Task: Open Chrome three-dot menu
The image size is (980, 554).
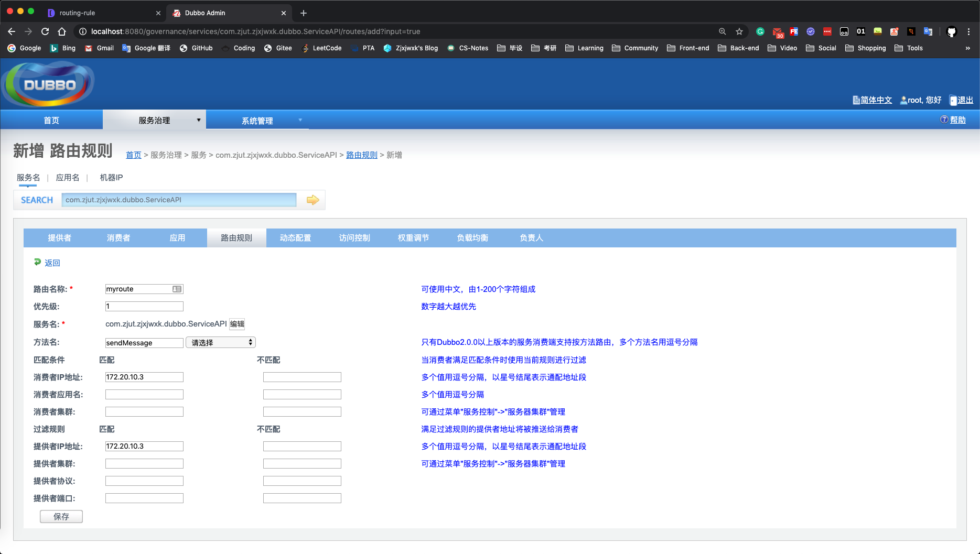Action: click(x=968, y=31)
